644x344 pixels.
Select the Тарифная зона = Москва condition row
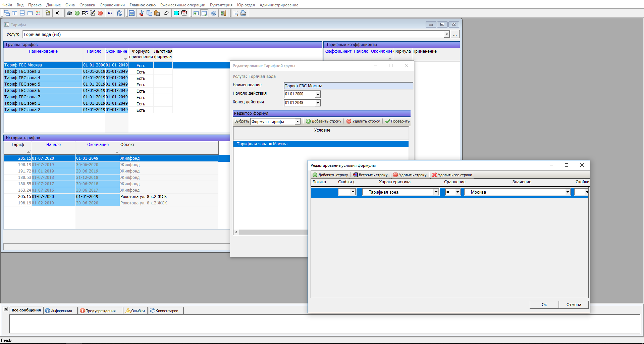point(321,144)
